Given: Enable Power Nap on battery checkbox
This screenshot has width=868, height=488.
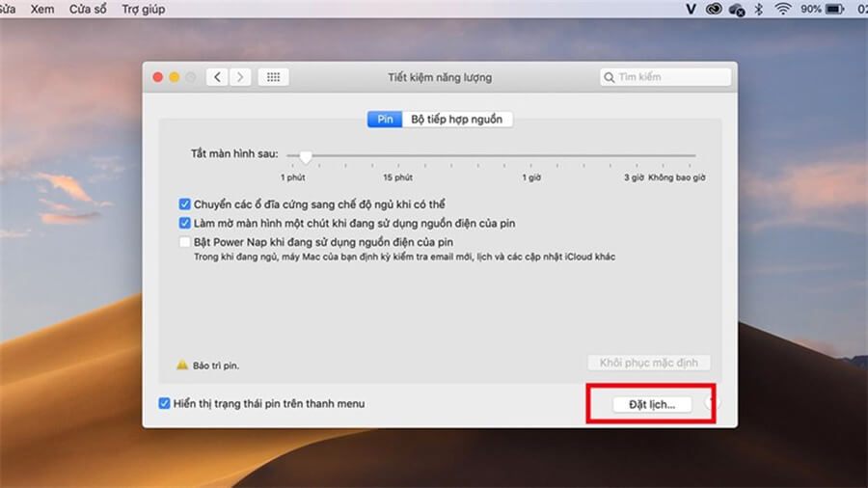Looking at the screenshot, I should click(184, 242).
